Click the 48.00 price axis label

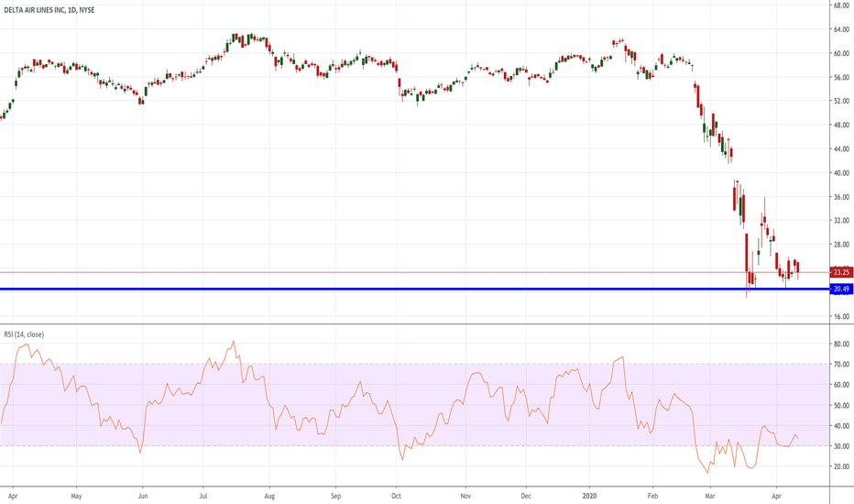coord(841,125)
